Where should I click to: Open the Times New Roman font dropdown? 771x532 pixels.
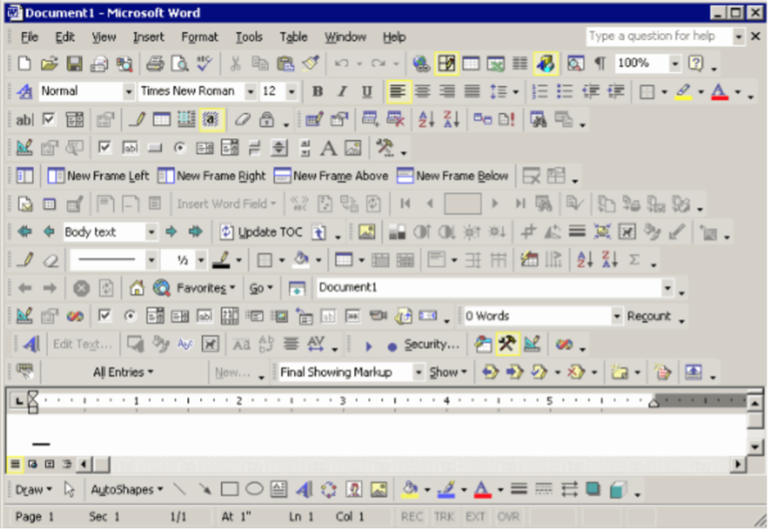251,92
